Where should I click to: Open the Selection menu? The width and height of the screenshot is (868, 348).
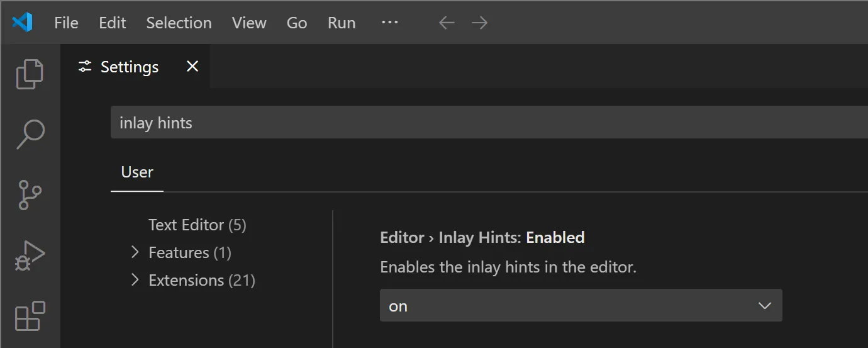[179, 23]
